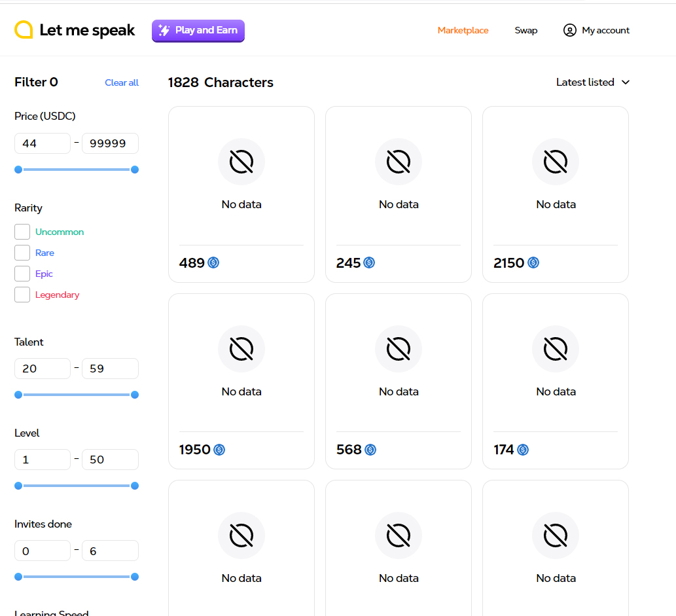Click the sparkle icon on Play and Earn
676x616 pixels.
point(164,30)
